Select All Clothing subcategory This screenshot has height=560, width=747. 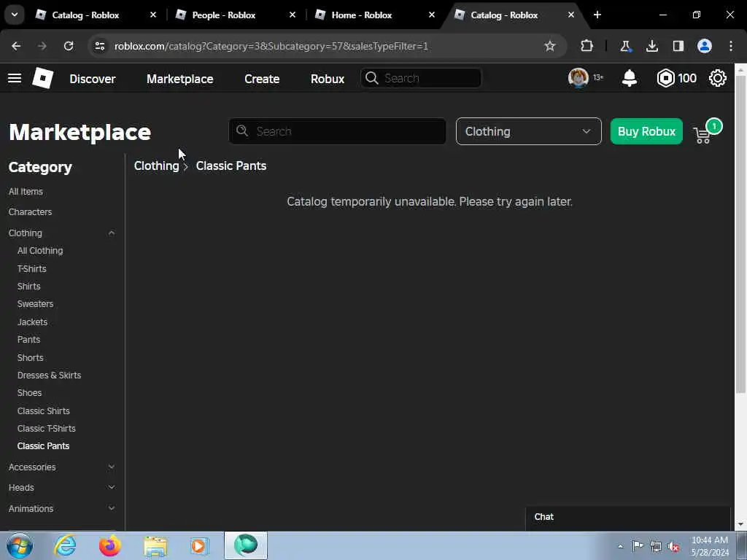coord(40,251)
